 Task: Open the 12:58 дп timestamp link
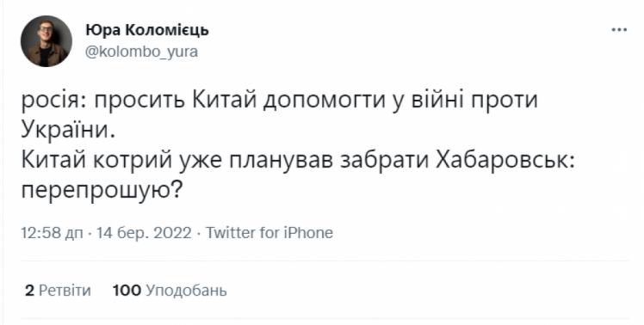(53, 233)
